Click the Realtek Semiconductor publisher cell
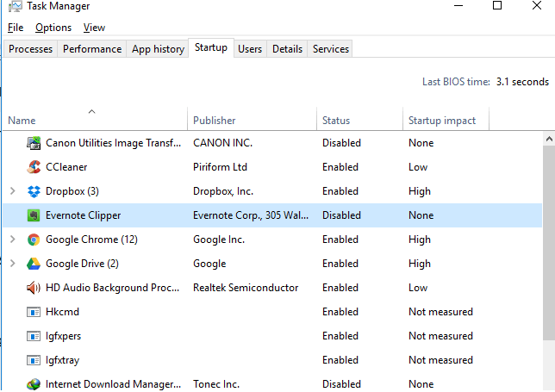This screenshot has height=392, width=555. (x=246, y=288)
